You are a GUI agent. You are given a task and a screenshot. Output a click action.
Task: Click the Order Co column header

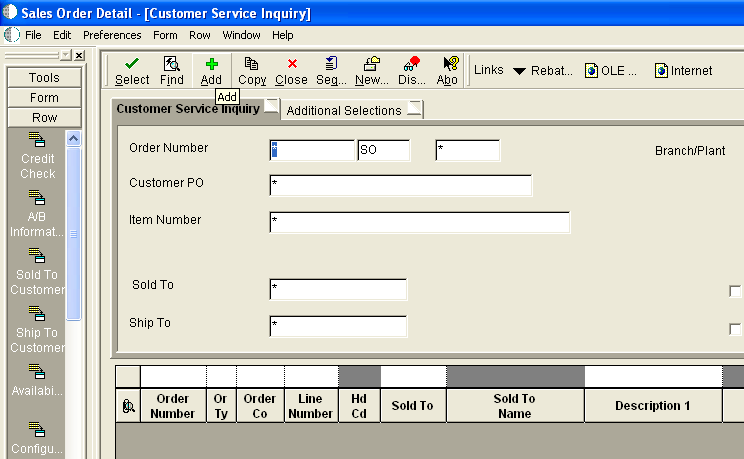tap(260, 406)
